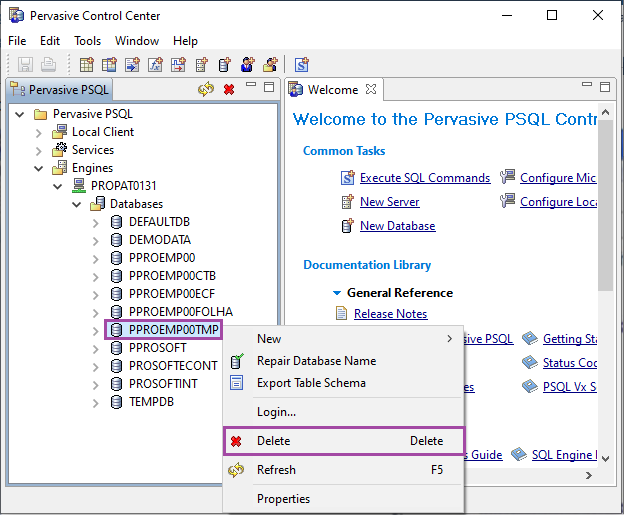The image size is (624, 515).
Task: Open the Execute SQL Commands link
Action: click(x=424, y=178)
